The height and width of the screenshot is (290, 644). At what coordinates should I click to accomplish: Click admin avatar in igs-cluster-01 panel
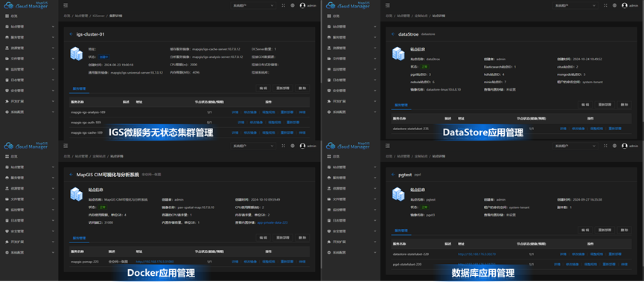303,5
